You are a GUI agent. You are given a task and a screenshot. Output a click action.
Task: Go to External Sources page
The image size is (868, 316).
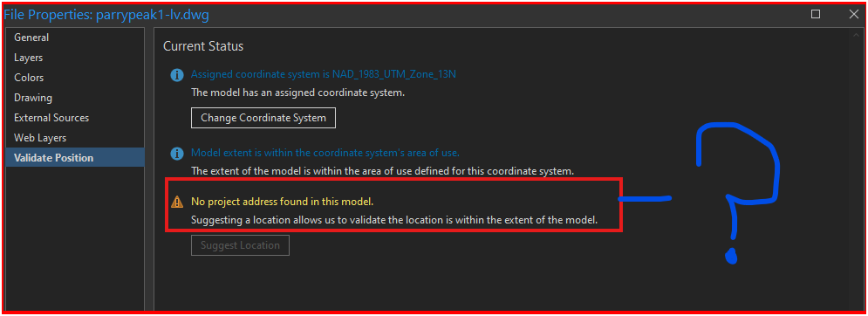[x=74, y=118]
